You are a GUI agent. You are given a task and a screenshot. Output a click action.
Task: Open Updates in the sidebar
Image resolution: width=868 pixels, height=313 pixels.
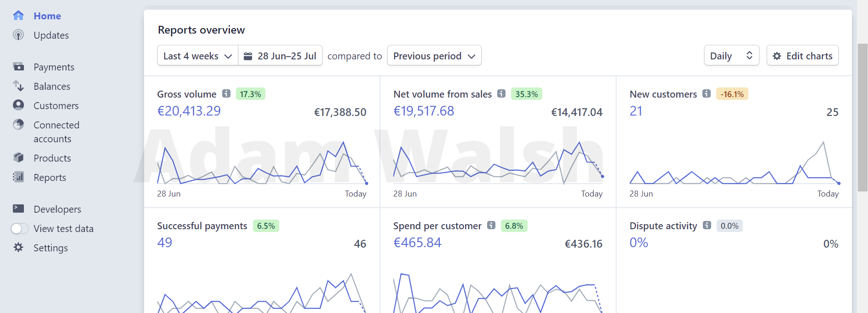point(51,35)
